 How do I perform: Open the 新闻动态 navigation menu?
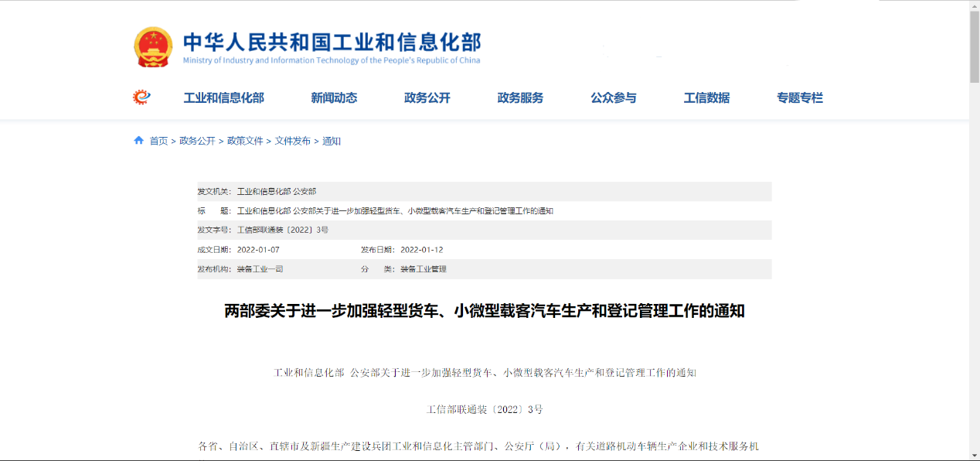335,97
